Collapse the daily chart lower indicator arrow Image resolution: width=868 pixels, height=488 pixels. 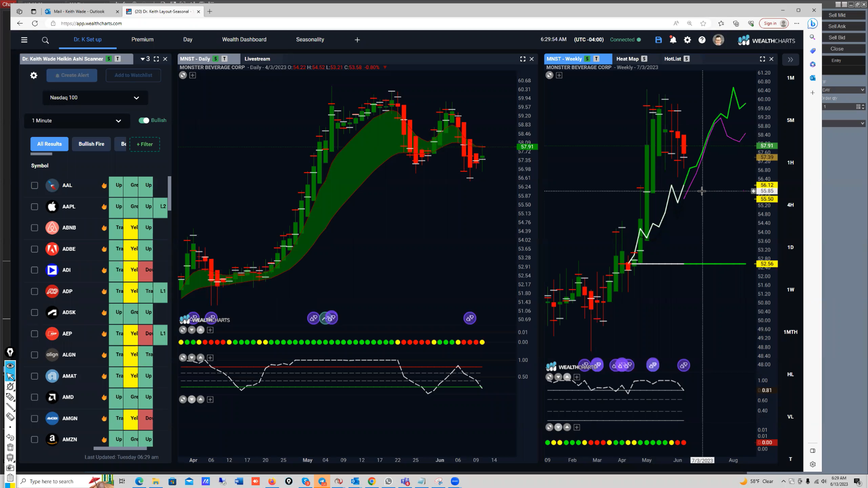[192, 399]
